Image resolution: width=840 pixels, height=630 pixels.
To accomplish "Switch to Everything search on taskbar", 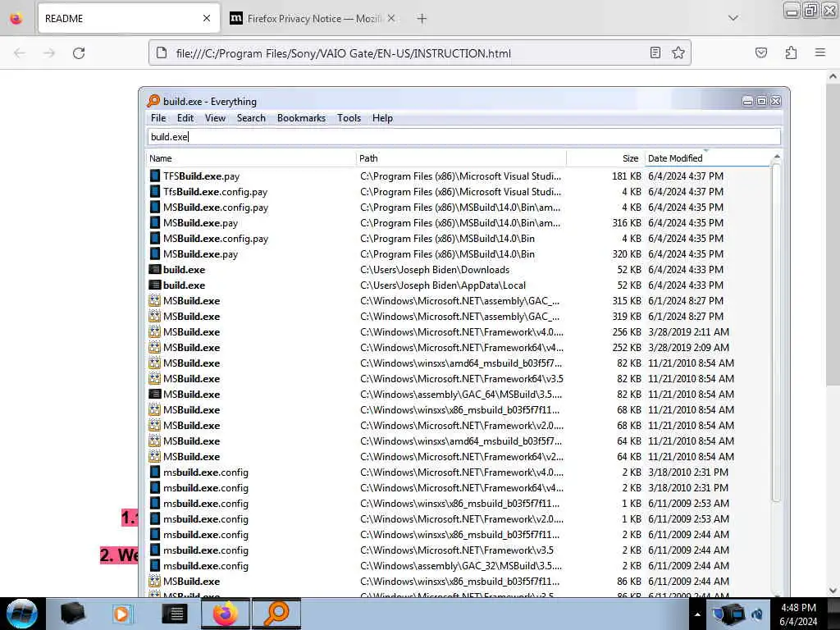I will point(276,614).
